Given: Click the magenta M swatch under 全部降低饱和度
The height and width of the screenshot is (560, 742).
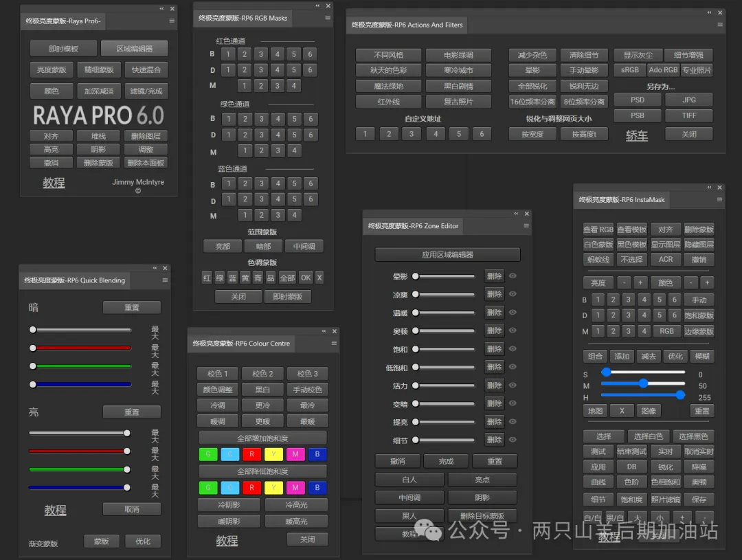Looking at the screenshot, I should [295, 488].
